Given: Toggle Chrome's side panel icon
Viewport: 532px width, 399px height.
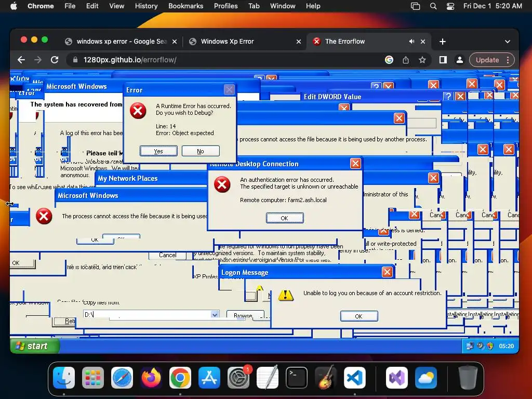Looking at the screenshot, I should pyautogui.click(x=443, y=60).
